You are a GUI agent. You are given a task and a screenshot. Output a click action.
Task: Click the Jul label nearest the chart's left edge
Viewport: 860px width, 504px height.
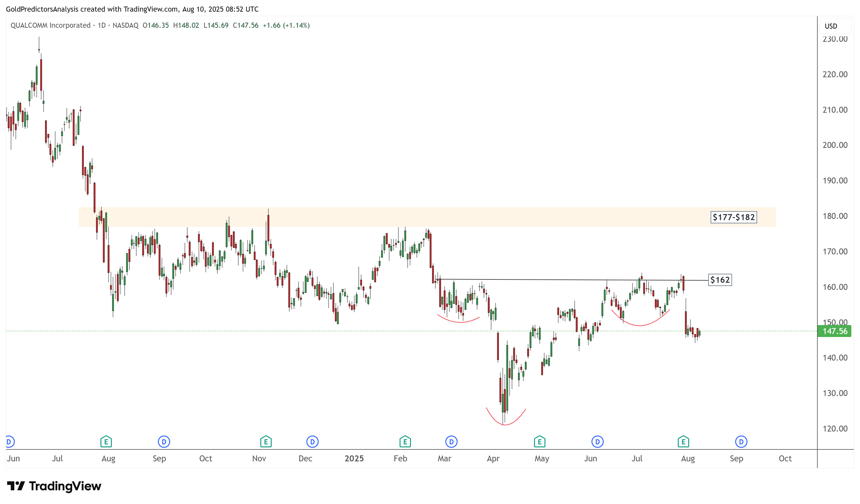coord(57,458)
